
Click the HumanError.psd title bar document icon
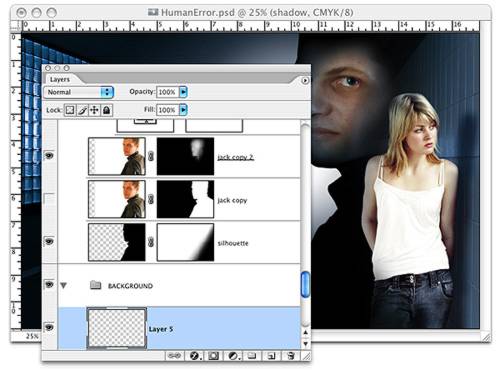(153, 12)
